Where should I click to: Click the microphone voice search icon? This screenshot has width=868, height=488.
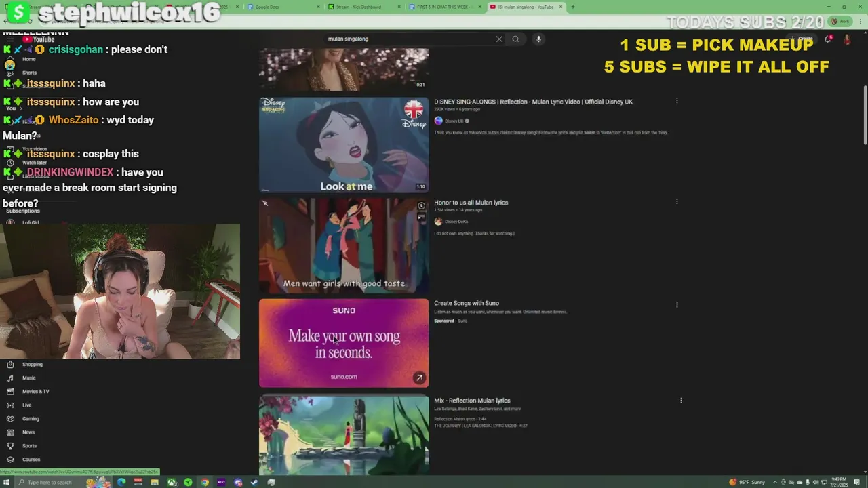[x=538, y=39]
